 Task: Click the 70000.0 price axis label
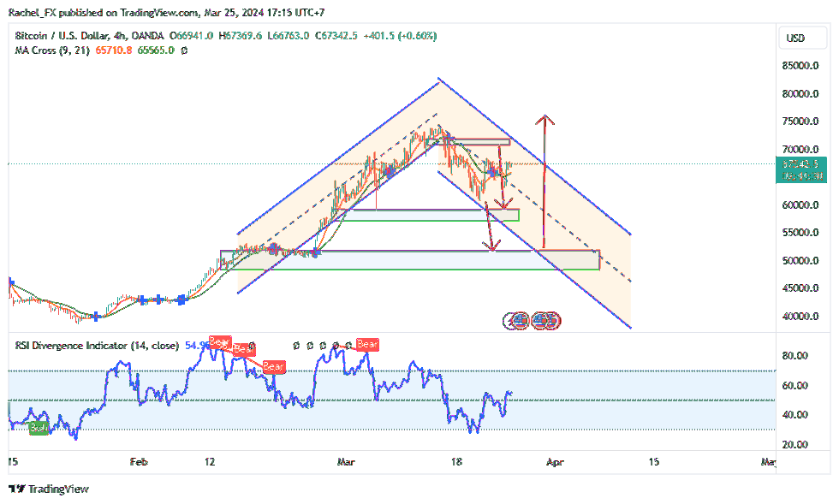pos(800,149)
